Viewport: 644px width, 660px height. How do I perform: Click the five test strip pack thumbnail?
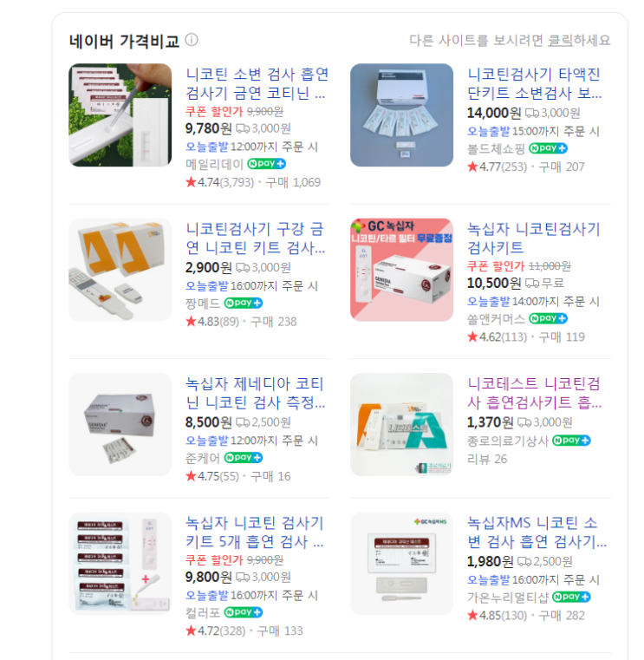pos(120,564)
